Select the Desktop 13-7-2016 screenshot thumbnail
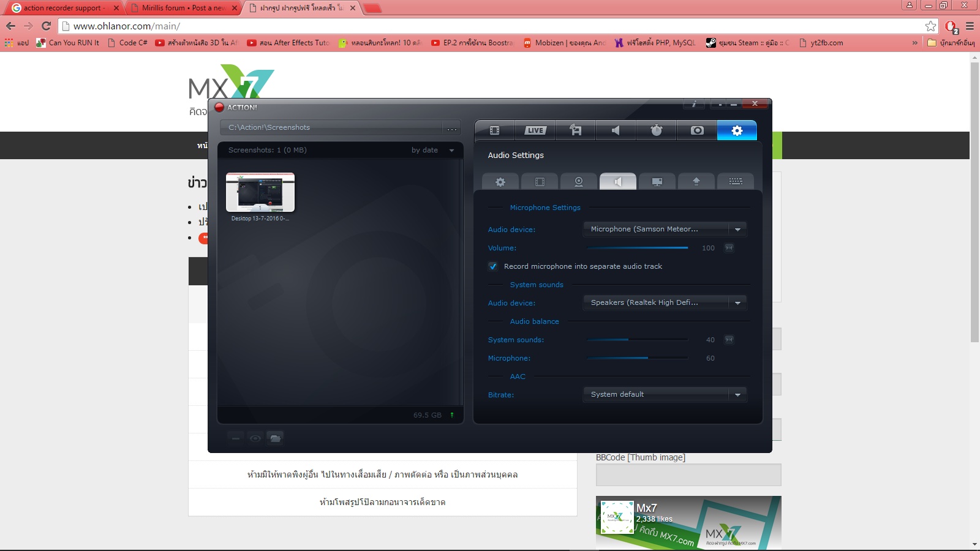The image size is (980, 551). pyautogui.click(x=260, y=192)
